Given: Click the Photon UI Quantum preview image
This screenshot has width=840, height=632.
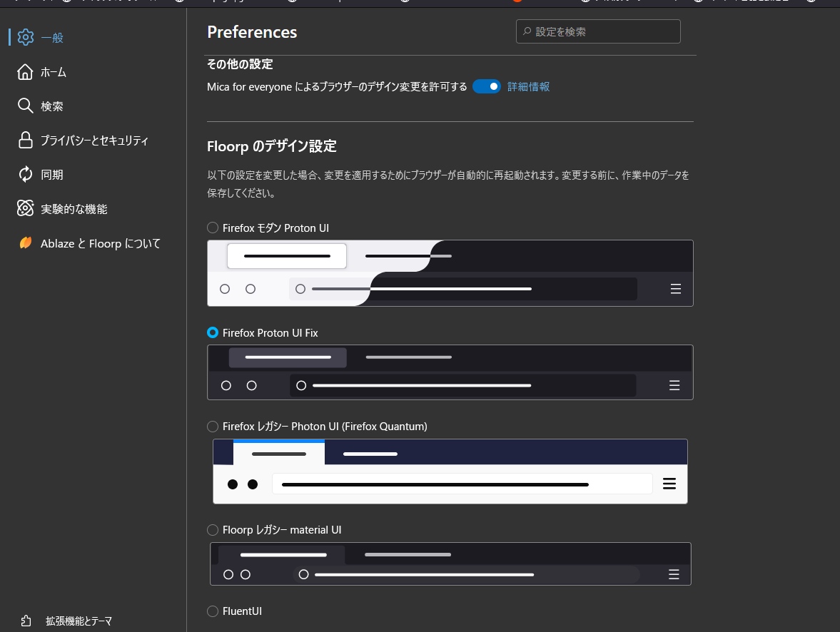Looking at the screenshot, I should (450, 472).
